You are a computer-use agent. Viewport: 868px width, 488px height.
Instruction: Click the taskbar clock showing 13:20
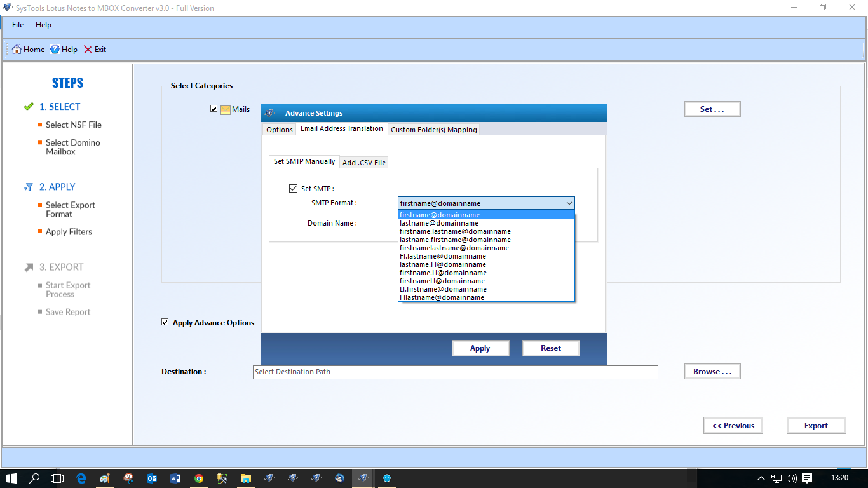tap(839, 478)
